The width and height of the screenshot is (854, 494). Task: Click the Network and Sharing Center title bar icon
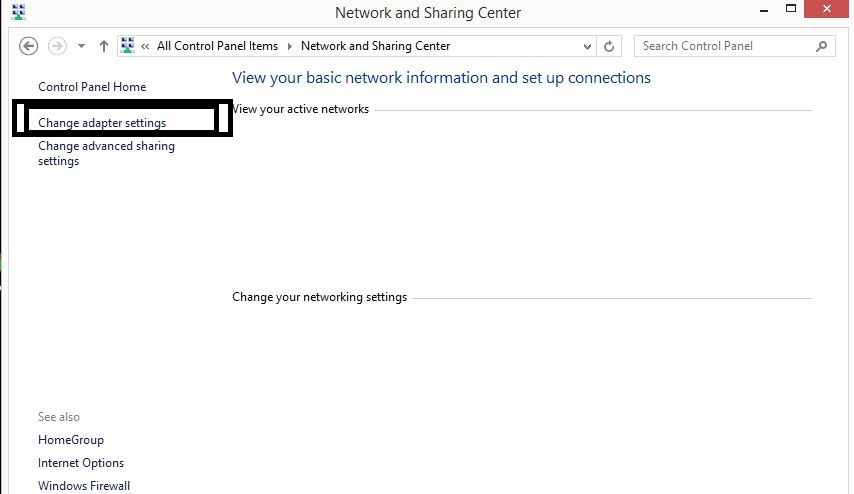point(19,12)
